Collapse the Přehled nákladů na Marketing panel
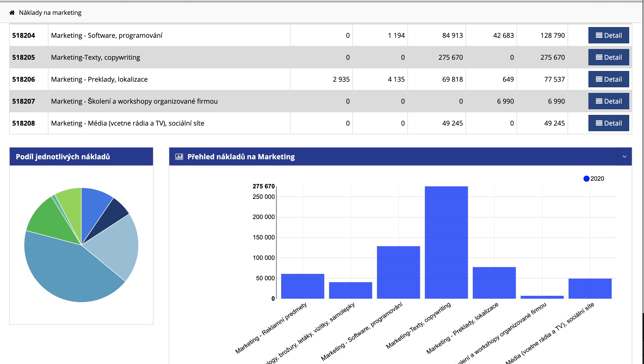644x364 pixels. point(624,157)
